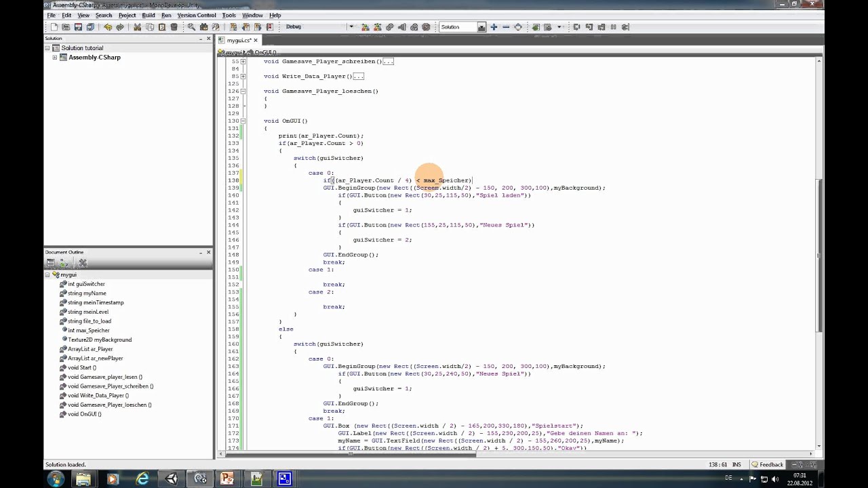Expand the Solution tutorial tree node

(47, 48)
